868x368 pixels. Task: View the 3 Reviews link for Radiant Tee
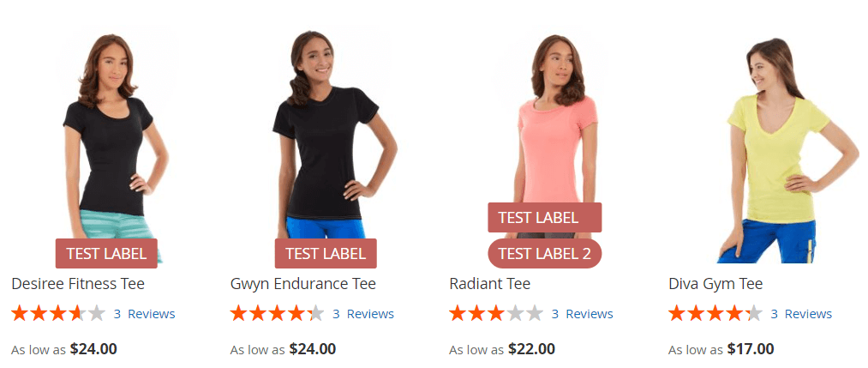coord(583,314)
